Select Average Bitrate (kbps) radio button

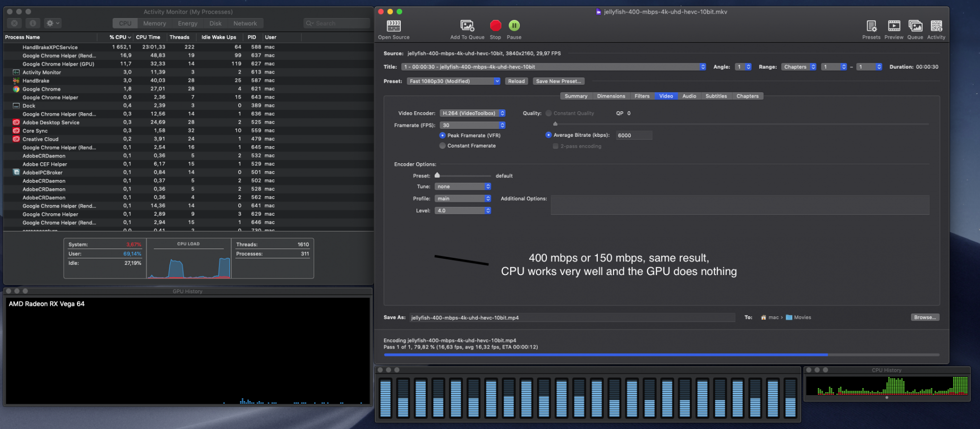tap(549, 135)
